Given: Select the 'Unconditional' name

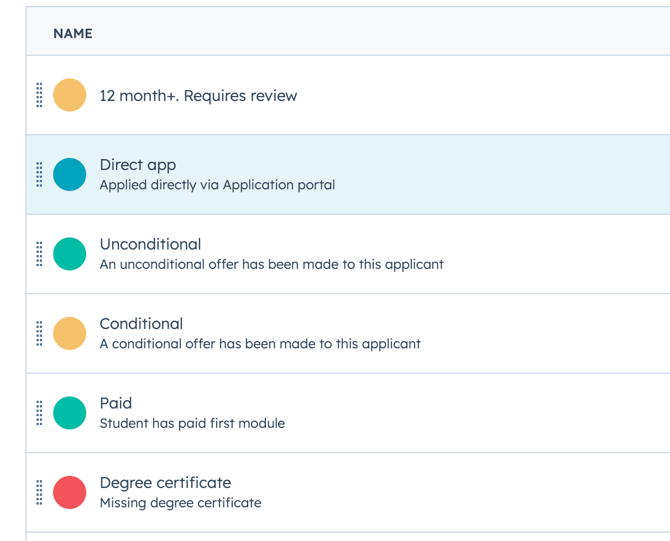Looking at the screenshot, I should tap(150, 244).
